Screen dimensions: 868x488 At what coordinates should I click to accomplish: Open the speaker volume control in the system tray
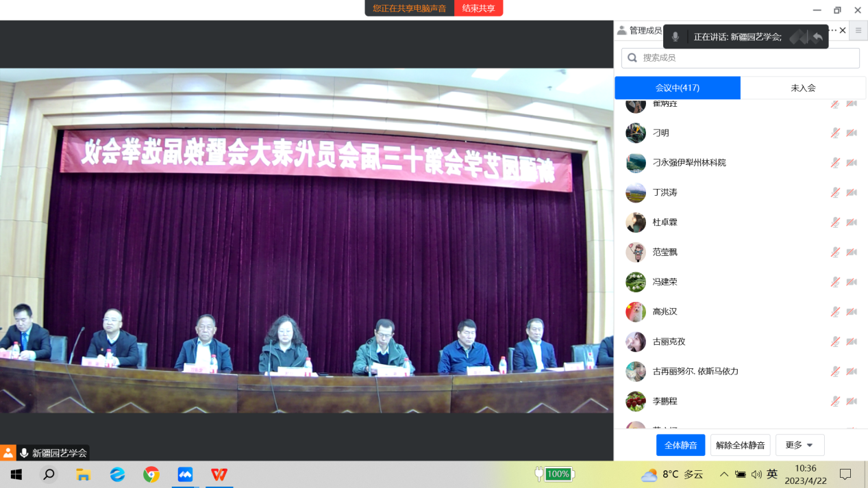pos(756,474)
